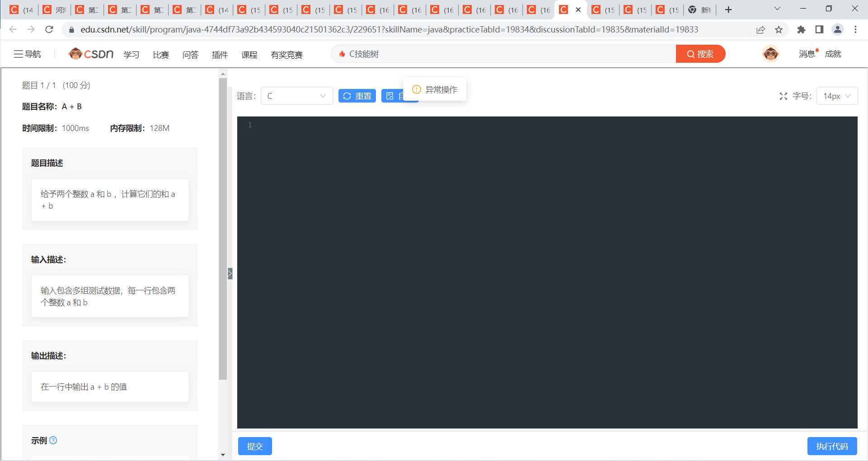Click the bookmark star in the address bar
Image resolution: width=868 pixels, height=461 pixels.
779,29
